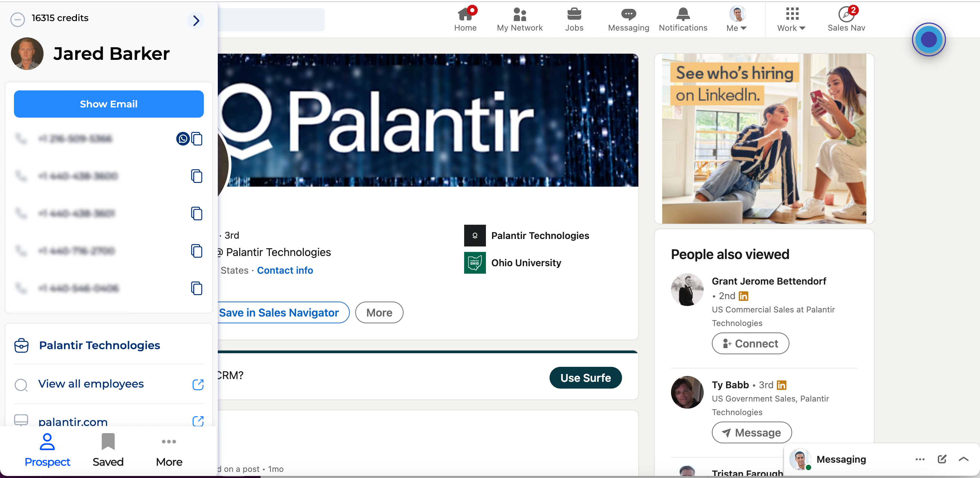980x478 pixels.
Task: Open the Me dropdown menu
Action: click(x=737, y=20)
